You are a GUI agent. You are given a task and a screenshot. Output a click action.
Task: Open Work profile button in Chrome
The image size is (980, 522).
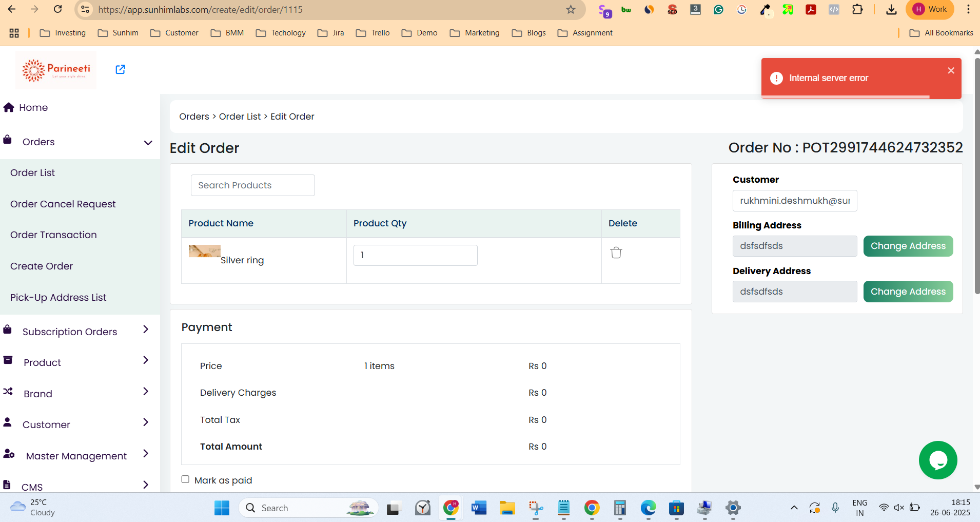click(930, 9)
